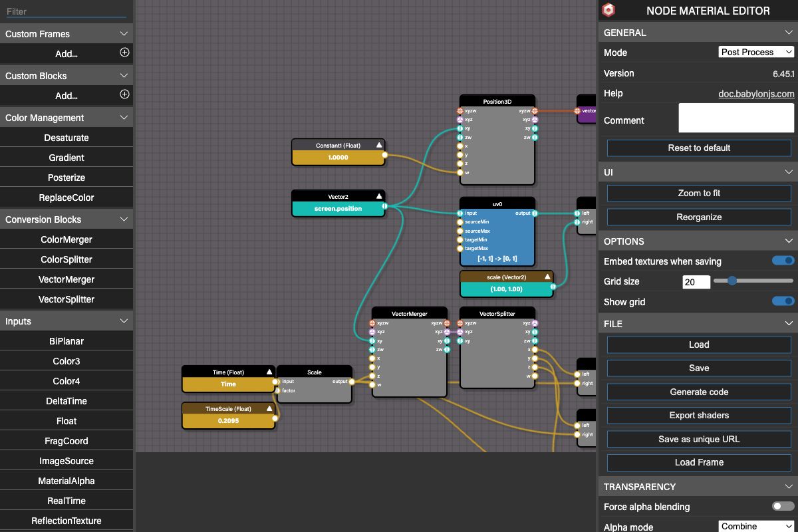Open the Mode dropdown showing Post Process
Viewport: 798px width, 532px height.
(x=757, y=52)
